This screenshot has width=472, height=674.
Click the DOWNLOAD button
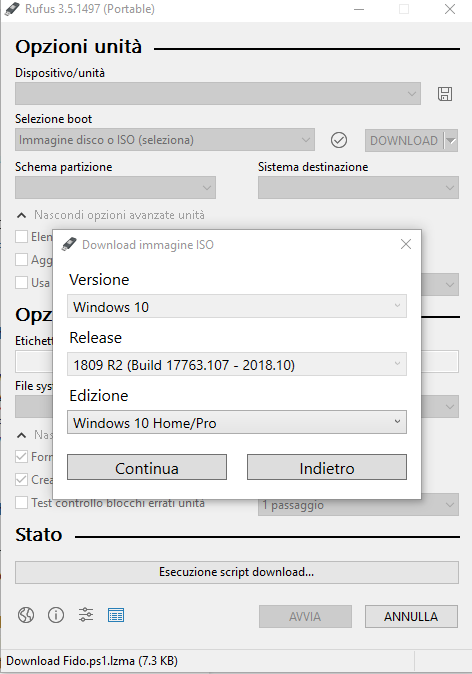click(404, 141)
